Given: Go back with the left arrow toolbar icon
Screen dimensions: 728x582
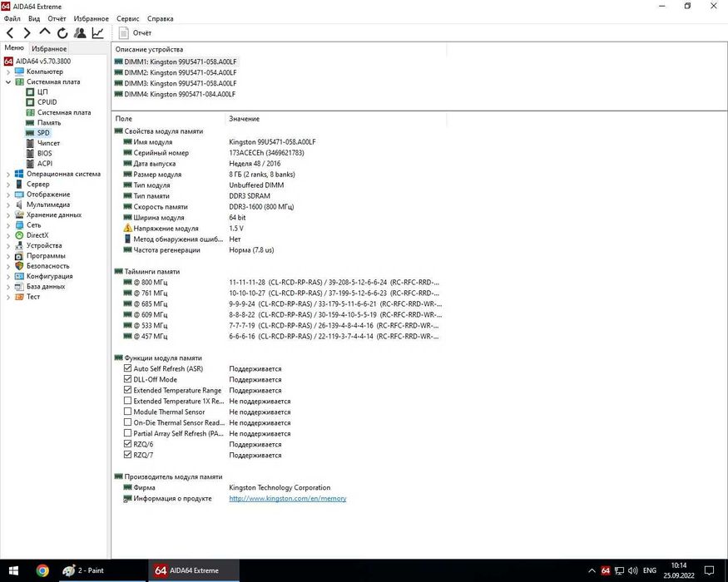Looking at the screenshot, I should (x=10, y=32).
